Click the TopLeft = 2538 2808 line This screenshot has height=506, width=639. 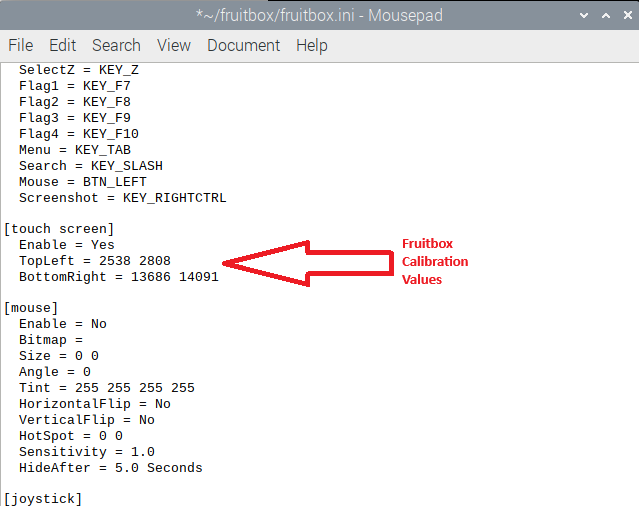[95, 261]
